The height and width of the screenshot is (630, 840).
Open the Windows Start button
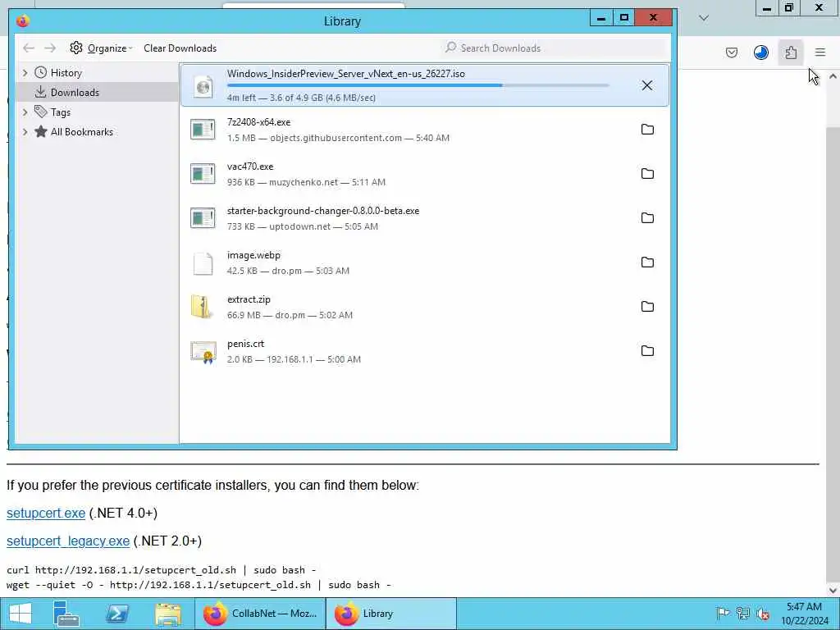point(20,614)
